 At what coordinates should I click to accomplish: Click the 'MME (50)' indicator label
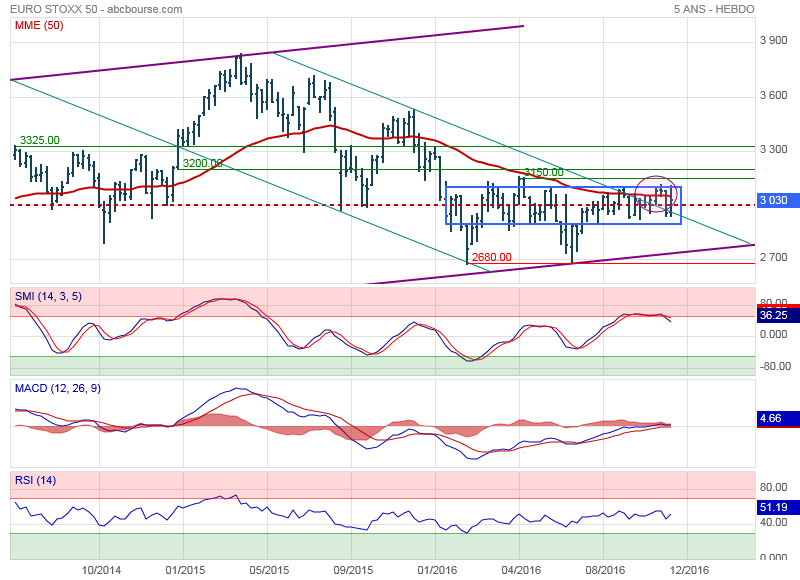(39, 25)
